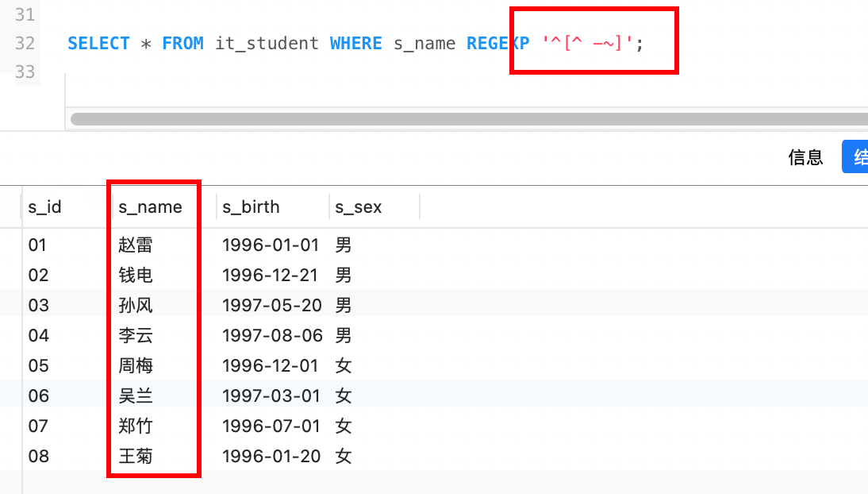
Task: Click the s_birth column header
Action: 251,207
